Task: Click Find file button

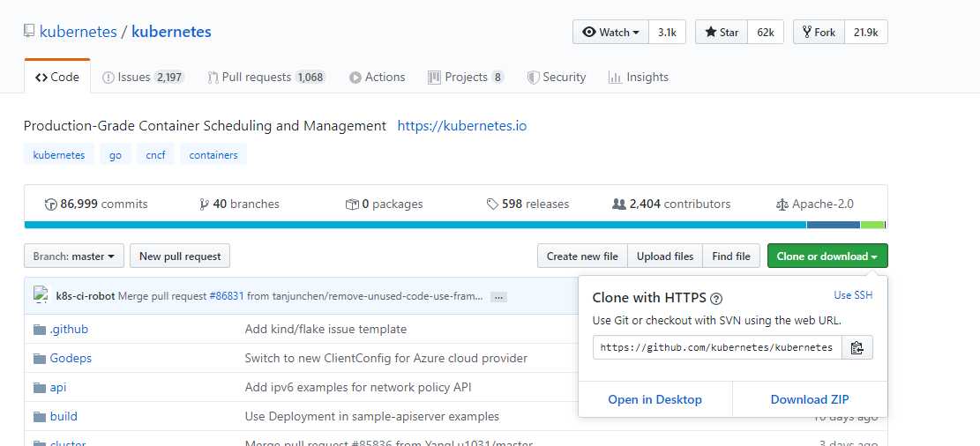Action: pos(731,256)
